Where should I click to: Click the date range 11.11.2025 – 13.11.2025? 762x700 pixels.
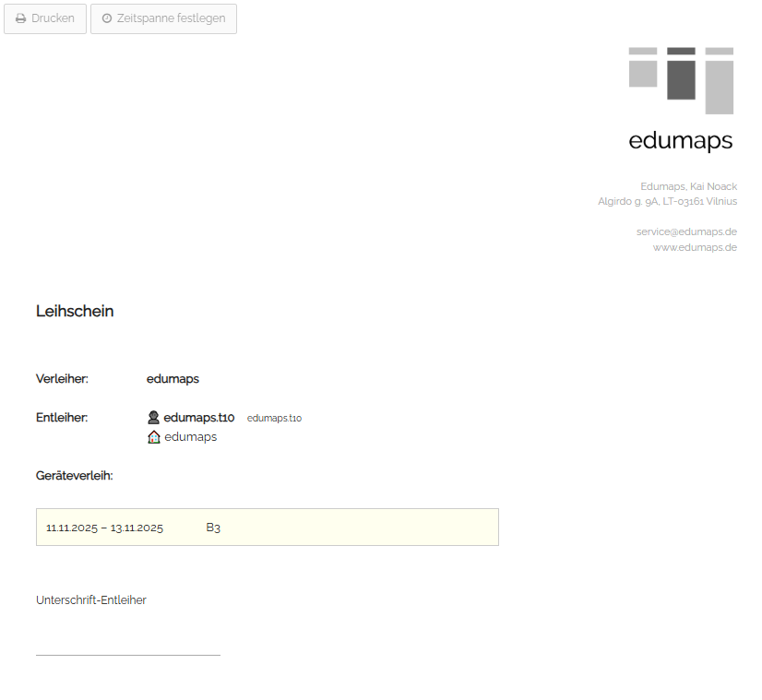[x=104, y=528]
